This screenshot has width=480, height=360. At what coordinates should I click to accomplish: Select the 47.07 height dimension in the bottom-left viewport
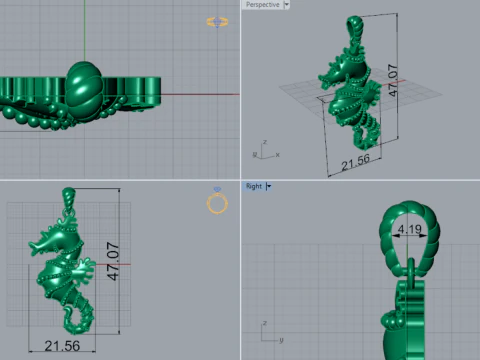click(113, 261)
